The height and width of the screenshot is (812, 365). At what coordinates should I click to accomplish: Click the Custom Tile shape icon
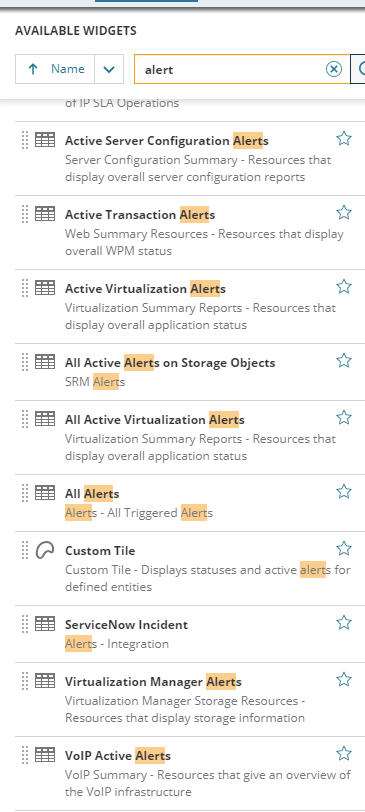[45, 549]
